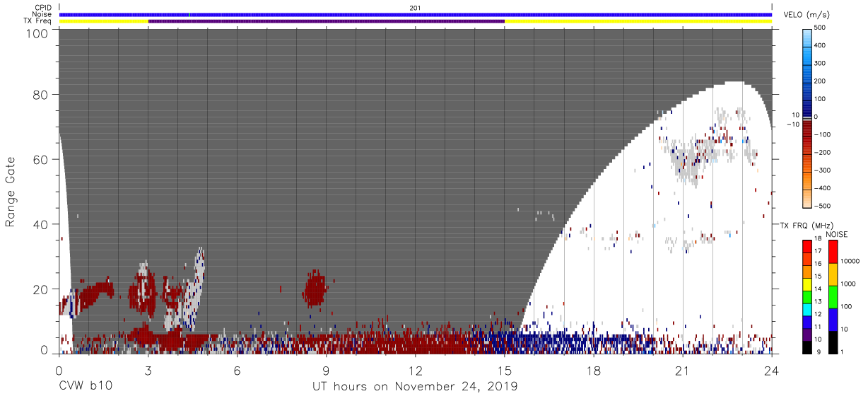
Task: Click the 'Noise' strip label at top left
Action: (43, 14)
